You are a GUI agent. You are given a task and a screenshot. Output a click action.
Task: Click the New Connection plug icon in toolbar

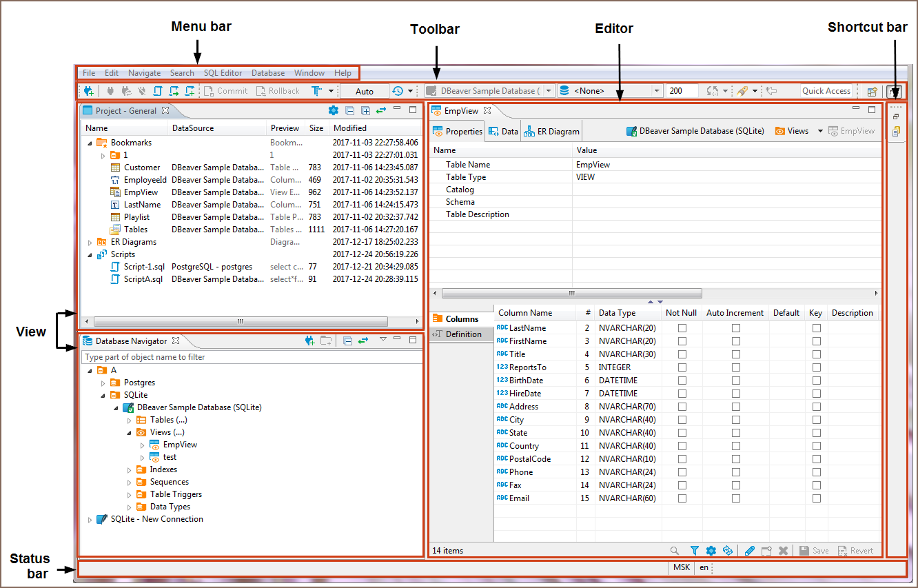pyautogui.click(x=88, y=91)
